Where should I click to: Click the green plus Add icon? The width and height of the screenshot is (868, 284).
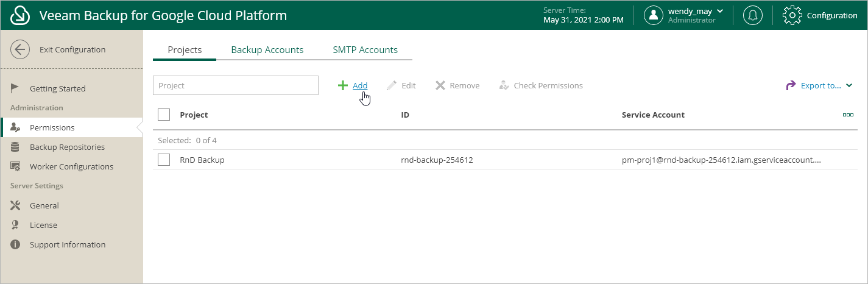343,85
